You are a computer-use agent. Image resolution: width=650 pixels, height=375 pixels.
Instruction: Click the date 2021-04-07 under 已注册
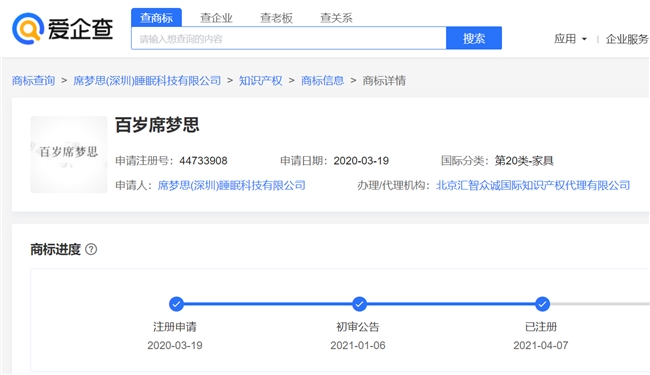pyautogui.click(x=541, y=345)
